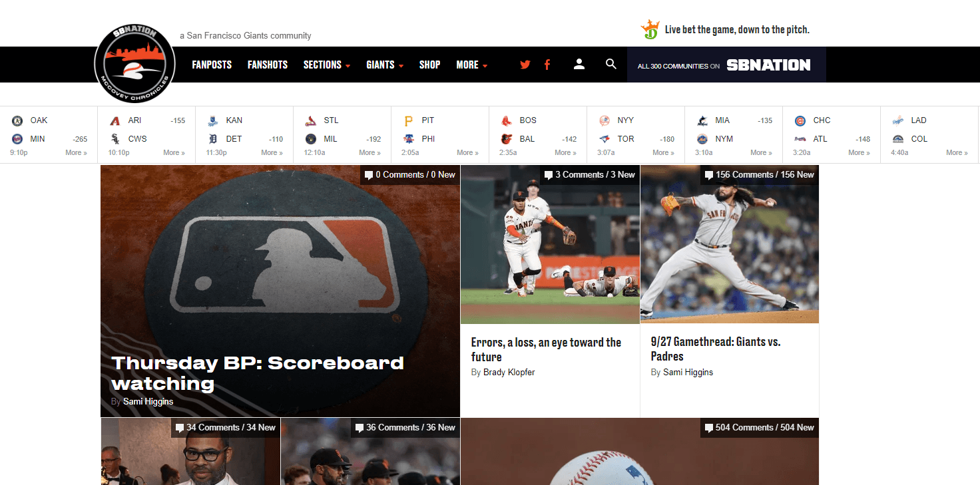Open the Facebook icon in the nav bar
The height and width of the screenshot is (485, 980).
547,65
